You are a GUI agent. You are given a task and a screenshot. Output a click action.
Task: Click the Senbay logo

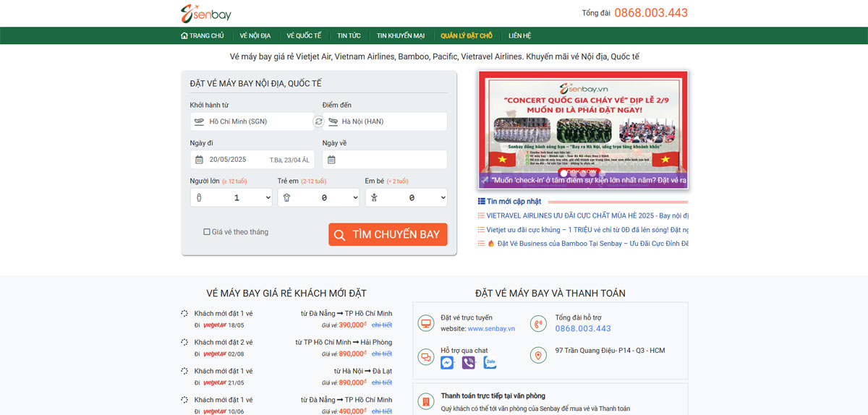[x=206, y=13]
